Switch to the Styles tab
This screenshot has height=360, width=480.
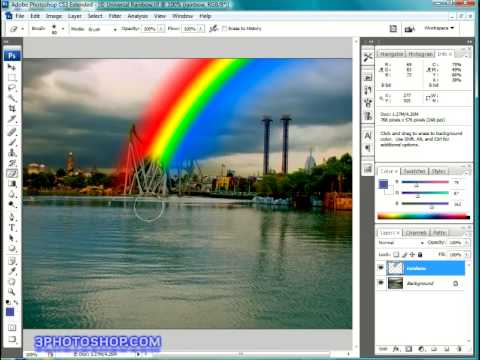tap(438, 171)
